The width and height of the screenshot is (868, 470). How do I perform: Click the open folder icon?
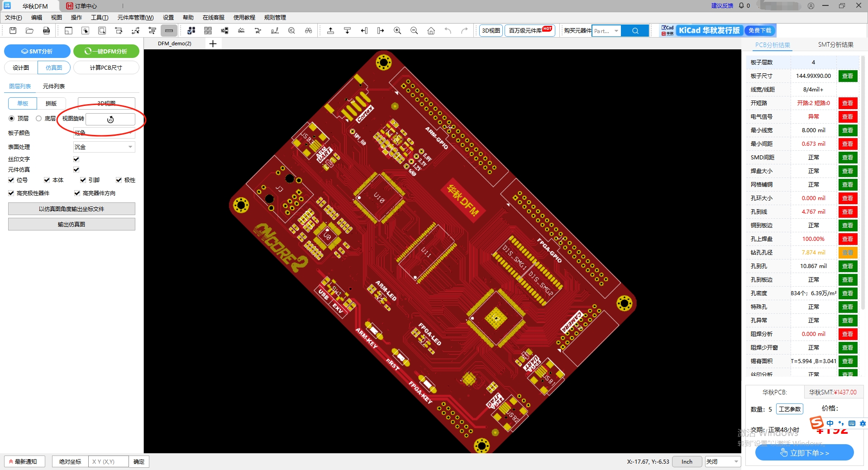click(29, 31)
